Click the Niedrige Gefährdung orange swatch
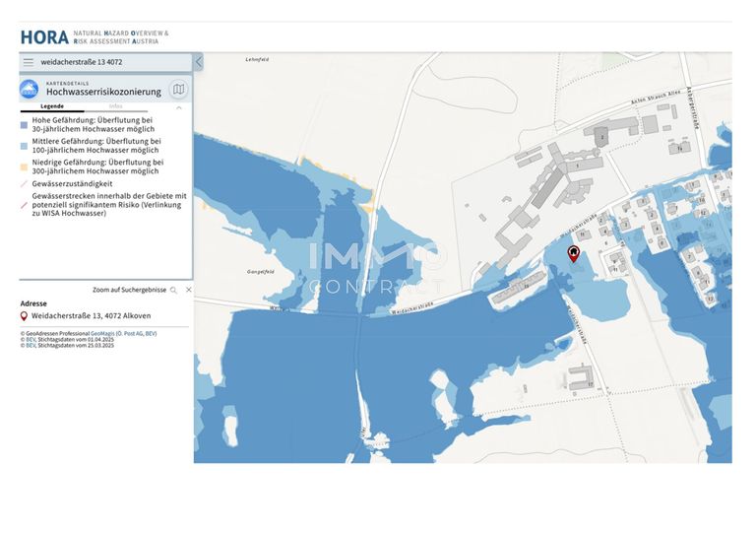The width and height of the screenshot is (756, 535). coord(25,167)
